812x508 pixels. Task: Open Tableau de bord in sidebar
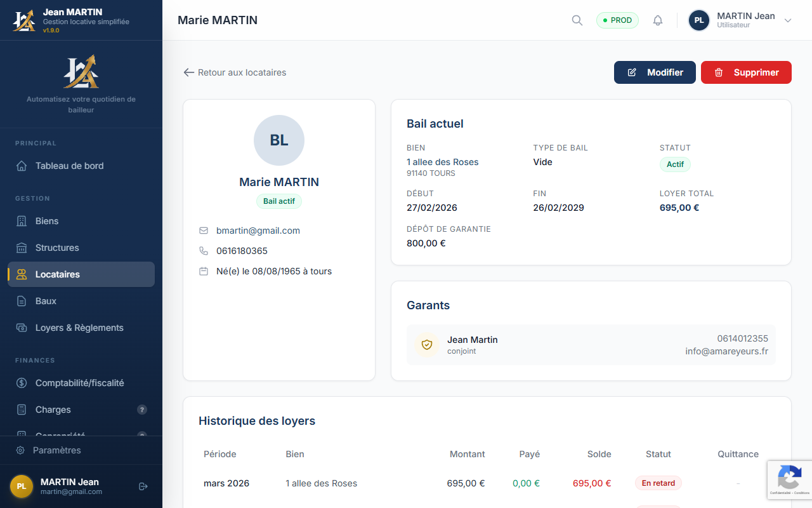tap(69, 166)
